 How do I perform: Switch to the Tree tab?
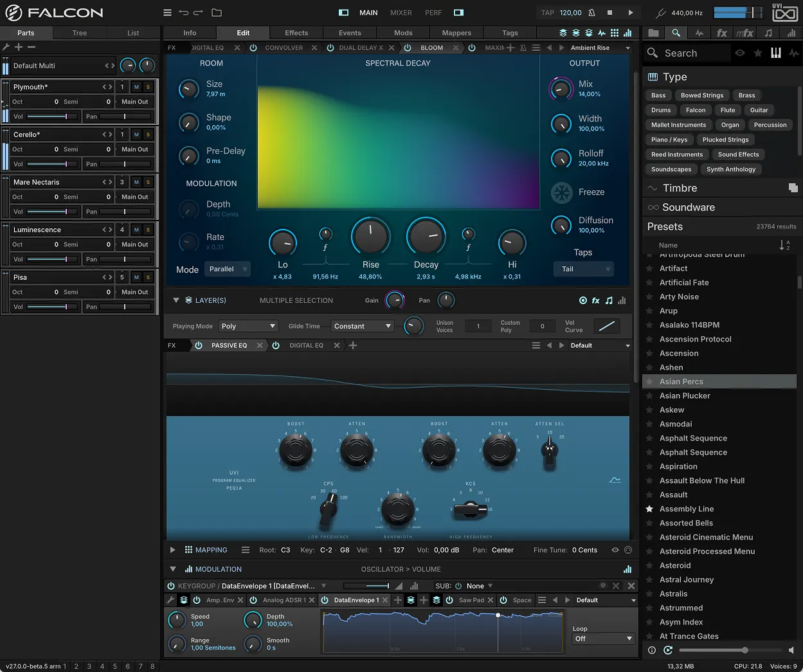pyautogui.click(x=80, y=33)
